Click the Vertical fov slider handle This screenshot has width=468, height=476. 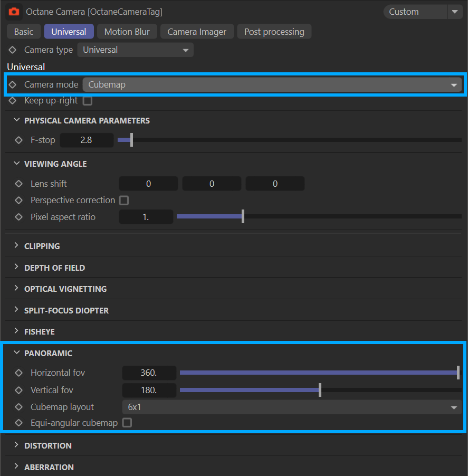tap(320, 391)
